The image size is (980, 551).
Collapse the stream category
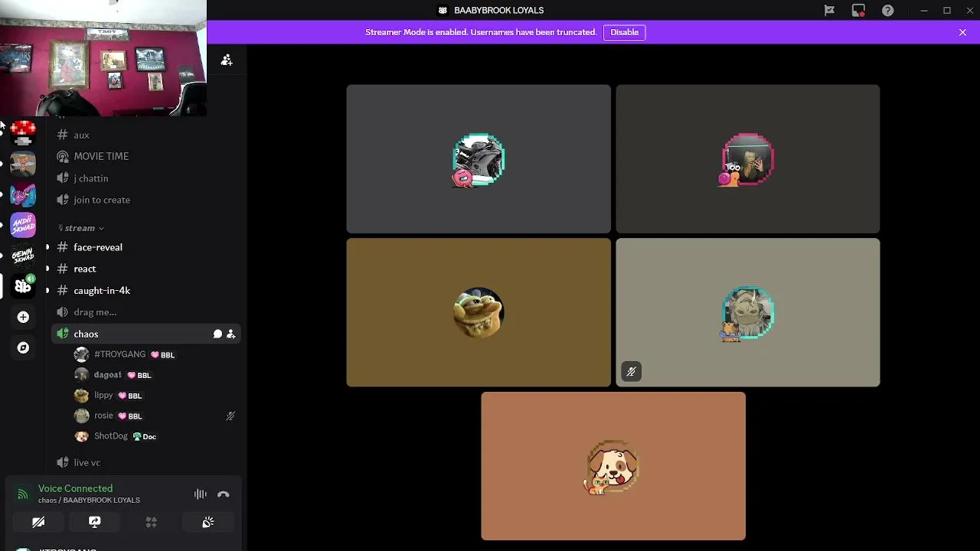(x=82, y=228)
